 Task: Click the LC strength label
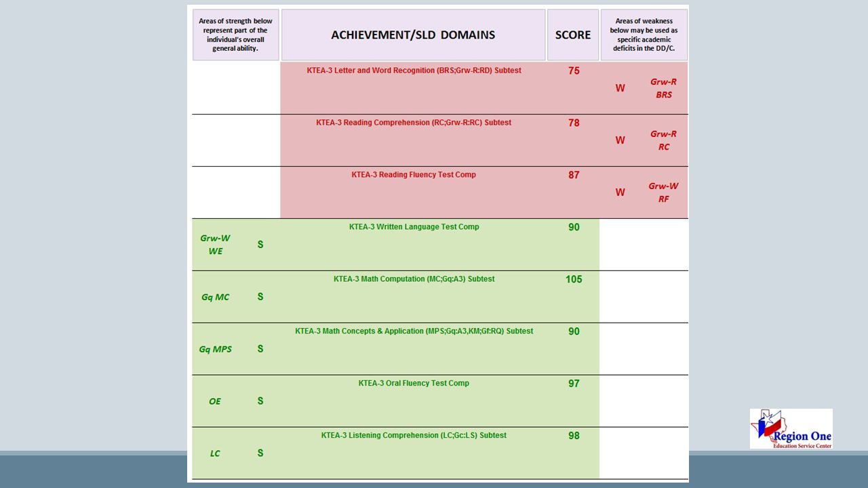coord(215,453)
